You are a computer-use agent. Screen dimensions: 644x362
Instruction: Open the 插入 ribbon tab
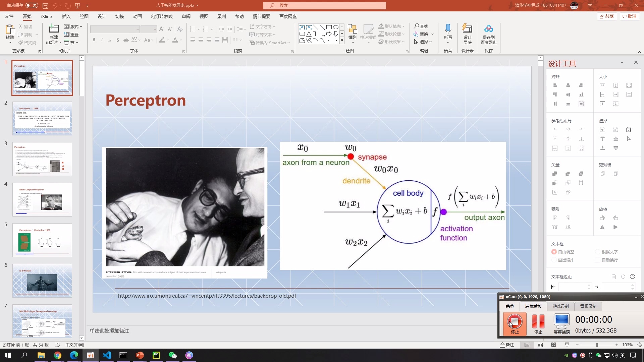pyautogui.click(x=66, y=16)
